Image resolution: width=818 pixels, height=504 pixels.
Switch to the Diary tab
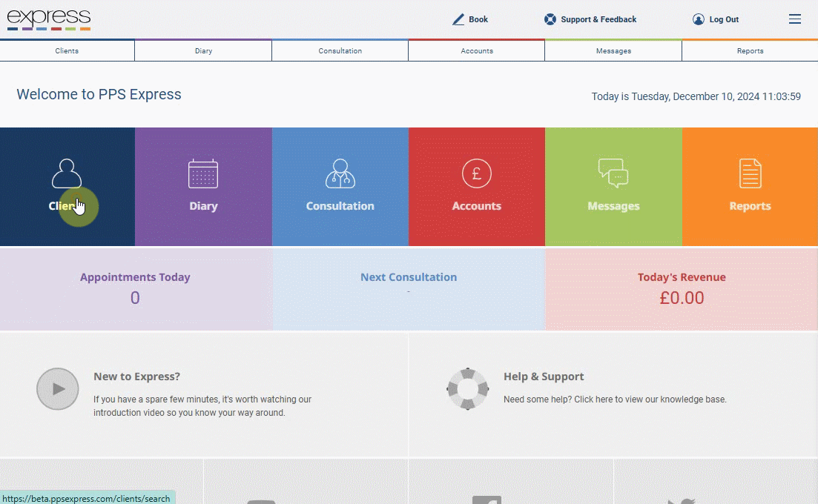coord(203,50)
